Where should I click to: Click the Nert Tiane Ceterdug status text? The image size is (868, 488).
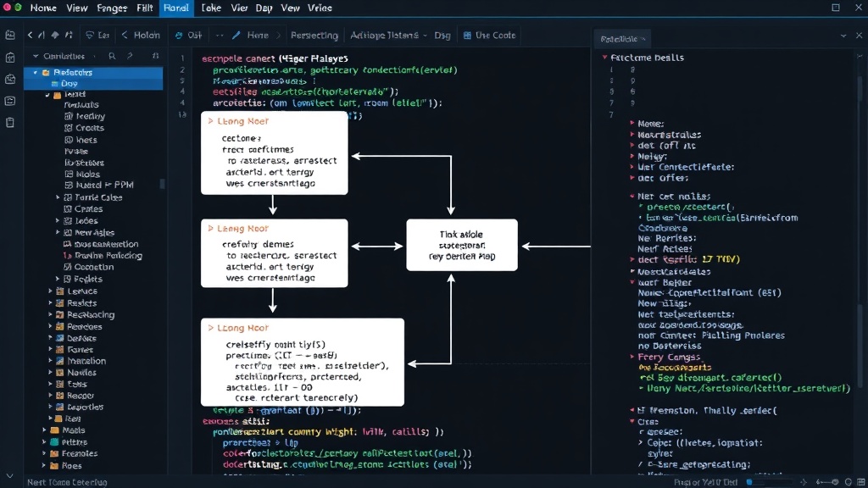click(x=67, y=482)
